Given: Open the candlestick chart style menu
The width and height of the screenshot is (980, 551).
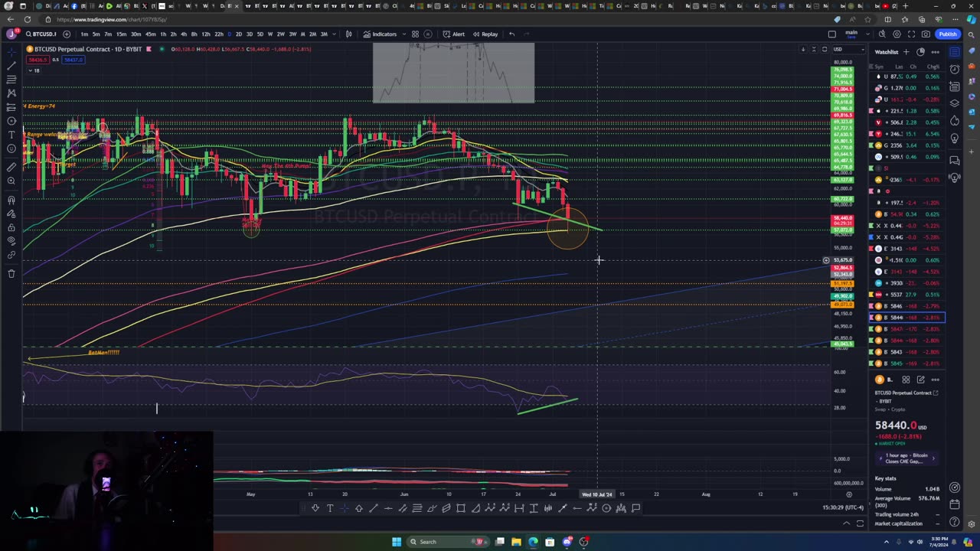Looking at the screenshot, I should point(349,34).
